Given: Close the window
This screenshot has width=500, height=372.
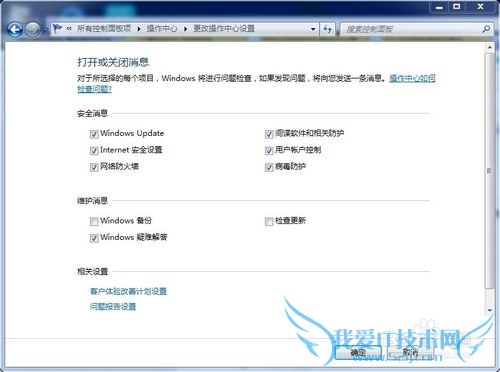Looking at the screenshot, I should pyautogui.click(x=480, y=7).
